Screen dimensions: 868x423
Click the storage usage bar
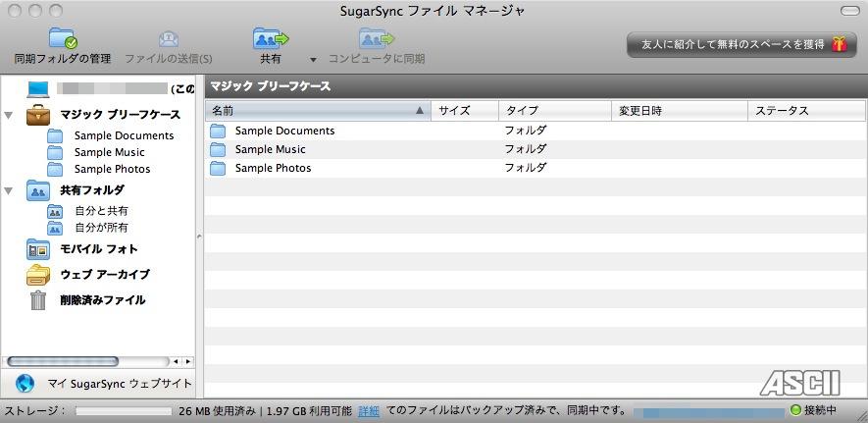124,411
